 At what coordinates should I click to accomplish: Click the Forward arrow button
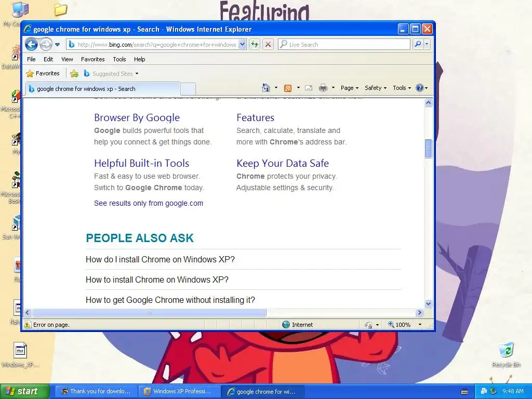coord(46,44)
